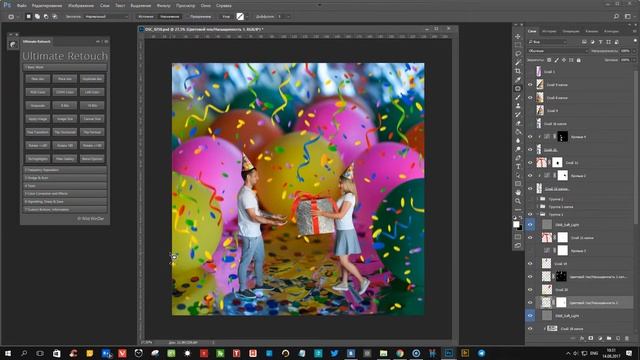The image size is (640, 360).
Task: Select the Move tool
Action: coord(518,37)
